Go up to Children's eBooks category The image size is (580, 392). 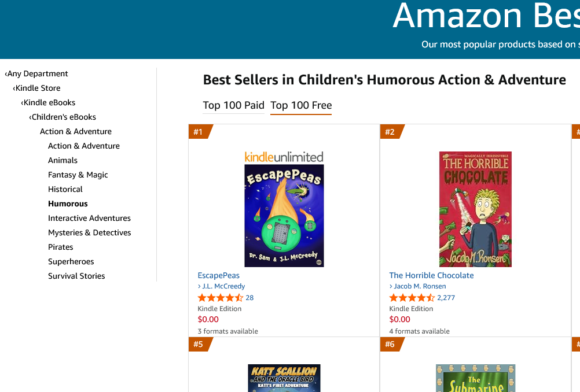63,117
